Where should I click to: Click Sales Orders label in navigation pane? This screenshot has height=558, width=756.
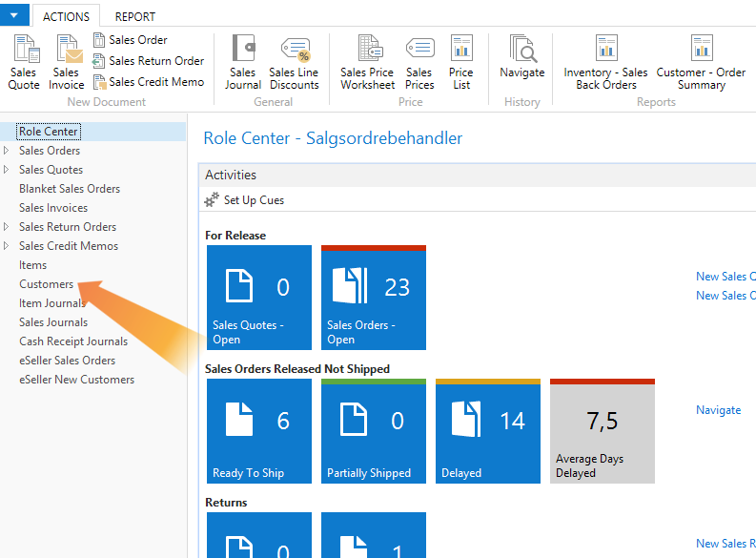pos(50,151)
